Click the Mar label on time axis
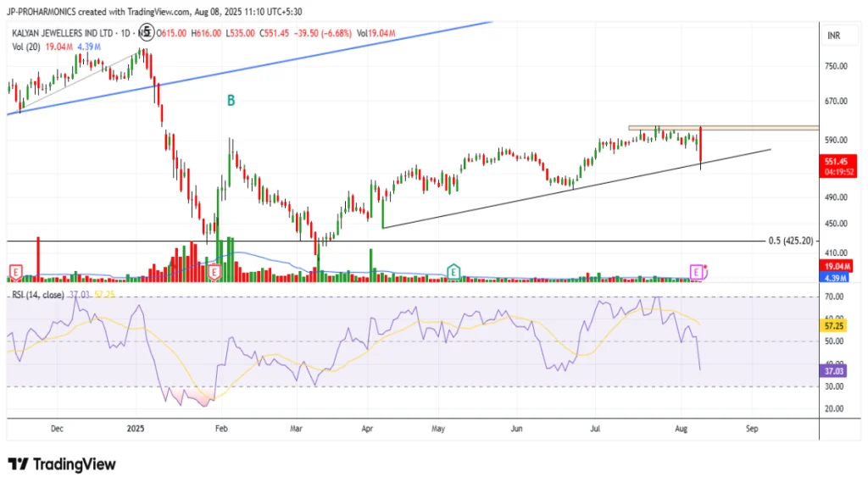 tap(296, 429)
